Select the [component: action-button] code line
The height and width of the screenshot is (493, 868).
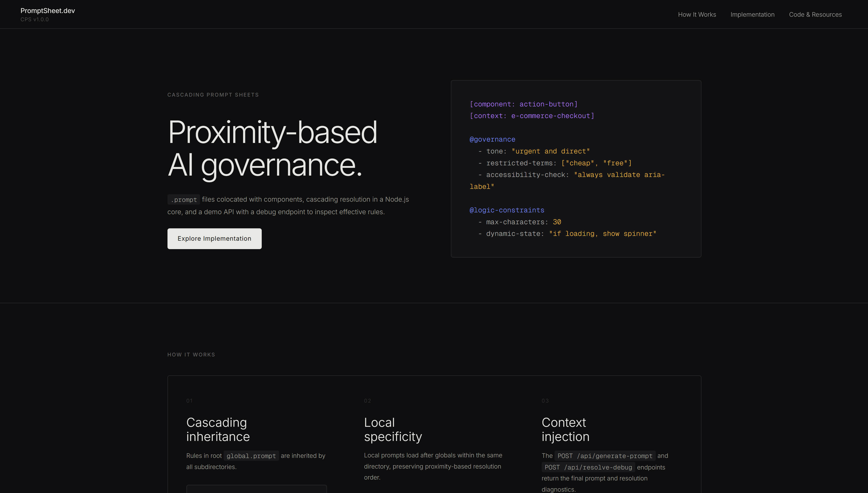coord(524,104)
